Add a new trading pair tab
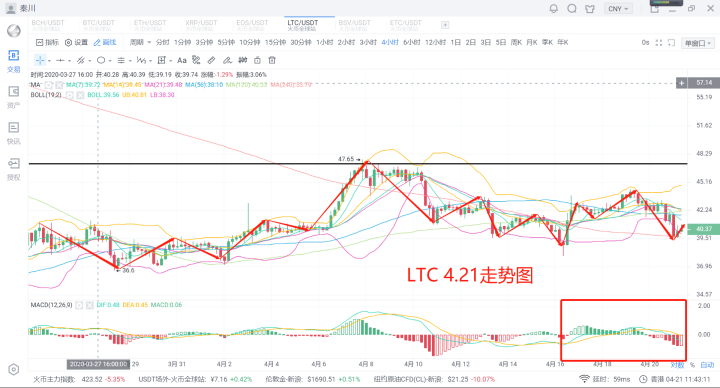This screenshot has height=388, width=720. coord(445,25)
